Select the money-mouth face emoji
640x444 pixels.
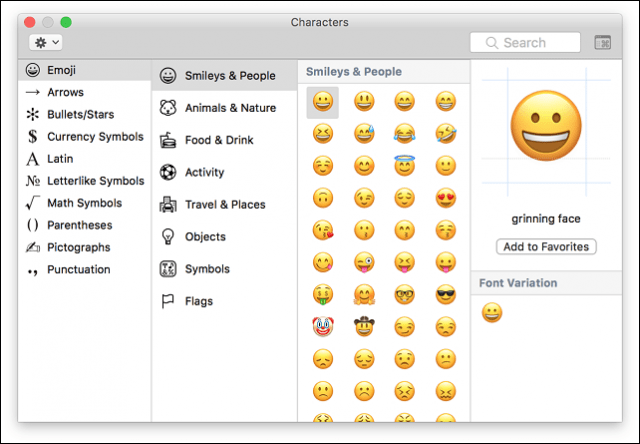click(x=323, y=295)
